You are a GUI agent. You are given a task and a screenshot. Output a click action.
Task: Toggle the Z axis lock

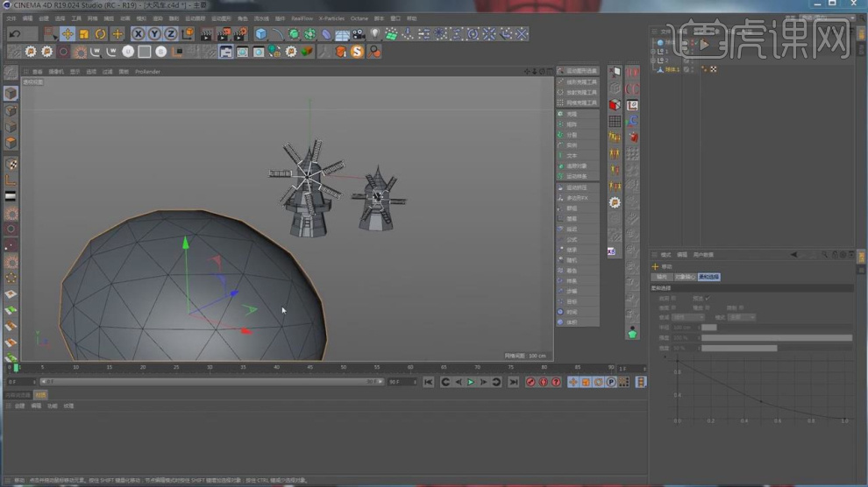pos(170,34)
